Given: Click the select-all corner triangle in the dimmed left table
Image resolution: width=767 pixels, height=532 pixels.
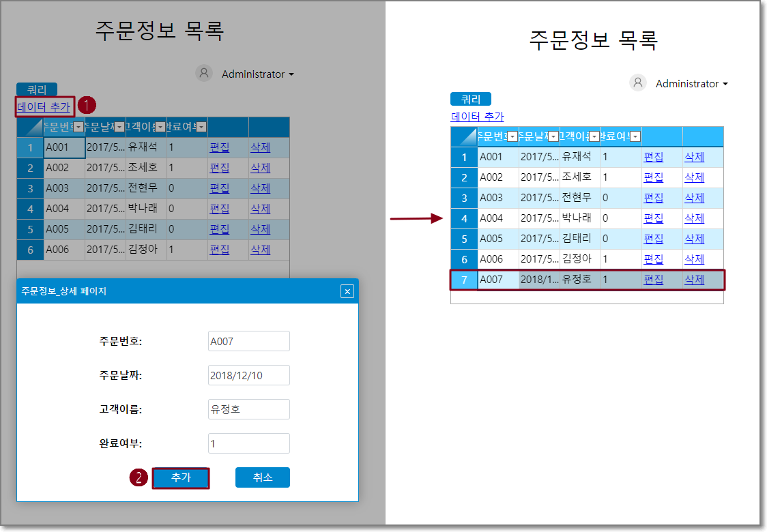Looking at the screenshot, I should pyautogui.click(x=31, y=127).
